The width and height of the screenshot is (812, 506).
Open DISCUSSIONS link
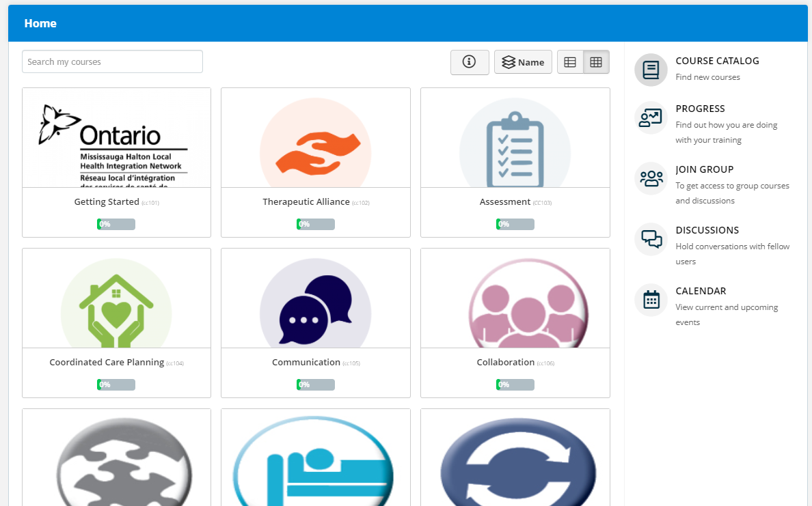pos(707,230)
